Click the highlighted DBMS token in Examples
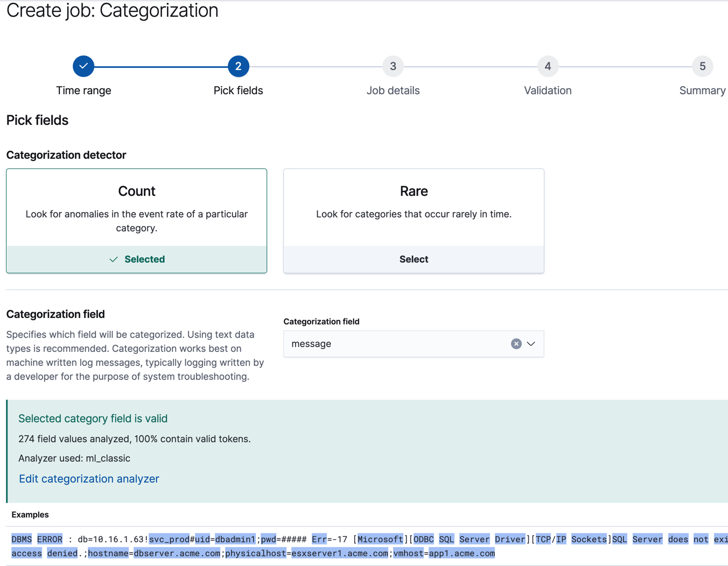 pos(21,539)
